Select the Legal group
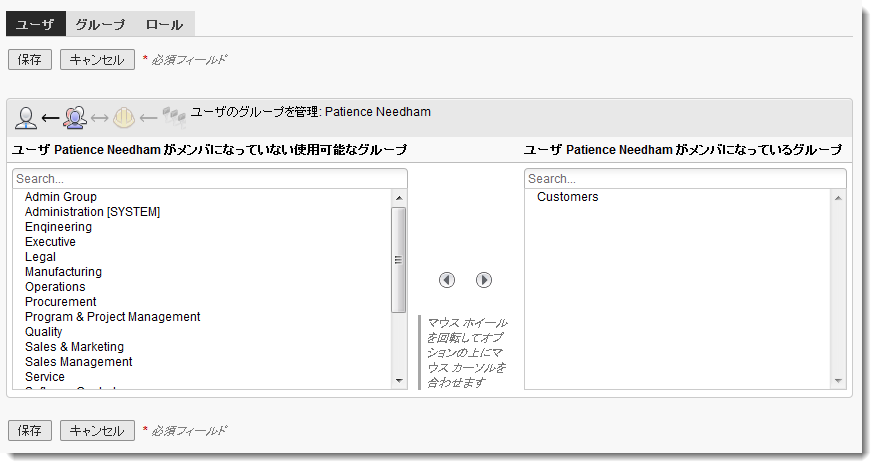This screenshot has width=877, height=468. click(x=40, y=257)
